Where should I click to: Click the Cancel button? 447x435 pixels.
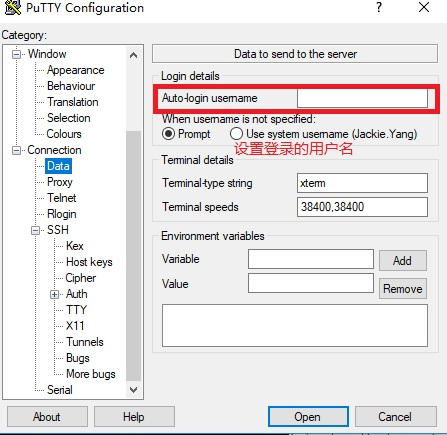[395, 417]
